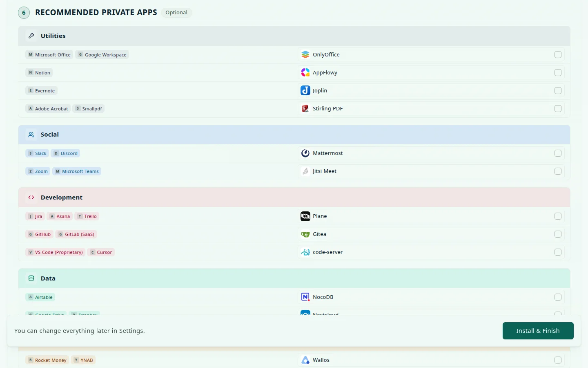Select the Gitea checkbox
This screenshot has width=588, height=368.
pos(558,234)
